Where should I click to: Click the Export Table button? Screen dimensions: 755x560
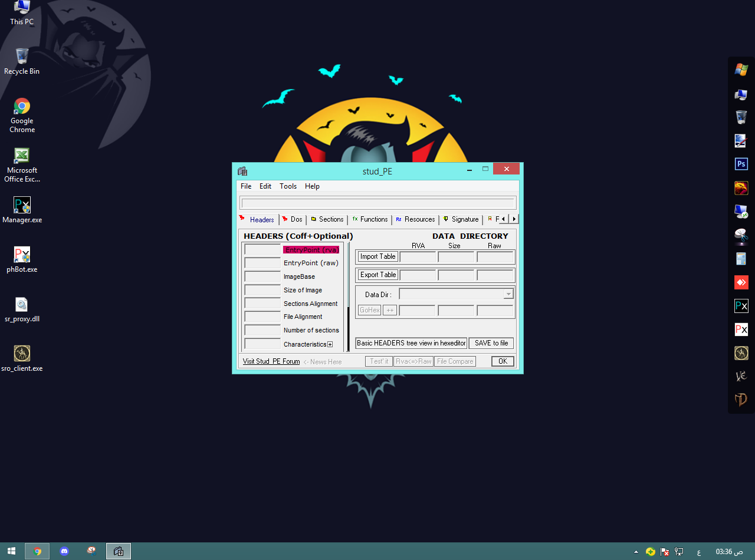pos(378,275)
